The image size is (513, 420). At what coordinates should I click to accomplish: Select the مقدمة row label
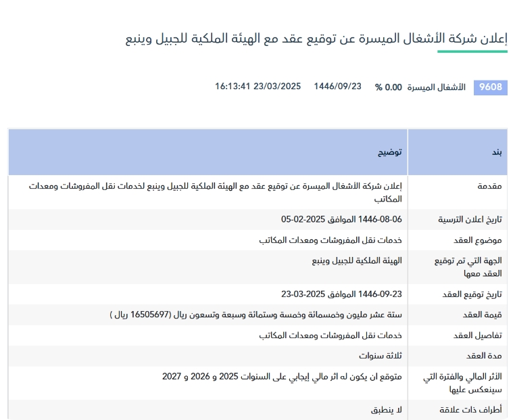tap(488, 186)
